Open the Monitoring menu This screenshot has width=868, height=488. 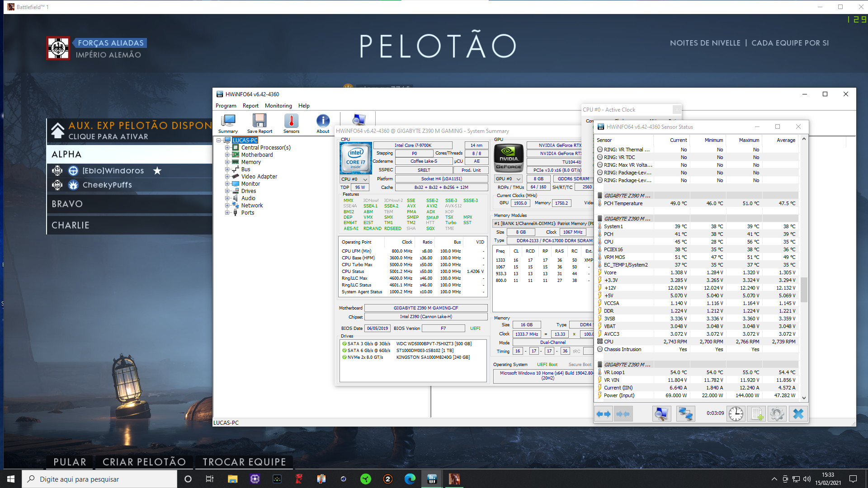pyautogui.click(x=278, y=106)
